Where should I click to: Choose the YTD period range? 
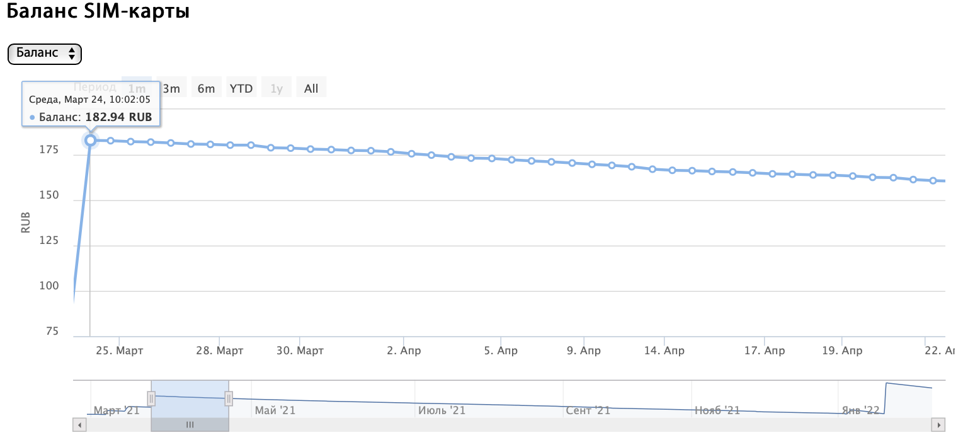(241, 88)
